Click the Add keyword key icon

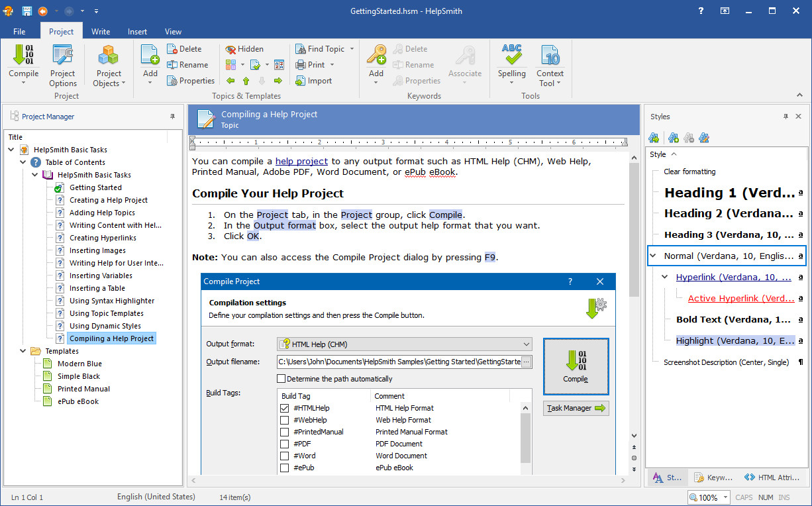point(376,56)
